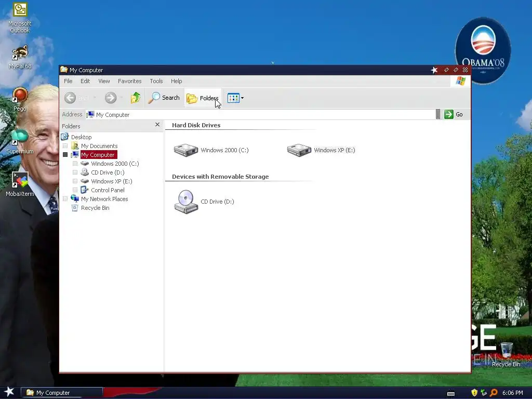Select CD Drive (D:) in main pane
Image resolution: width=532 pixels, height=399 pixels.
(x=204, y=202)
